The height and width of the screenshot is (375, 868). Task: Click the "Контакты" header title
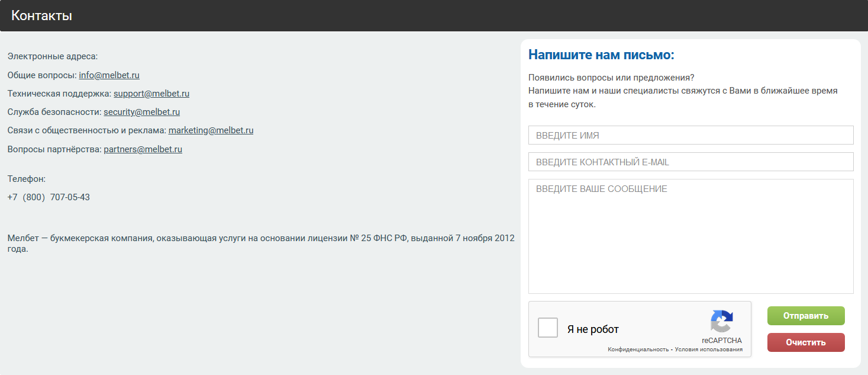click(x=41, y=16)
